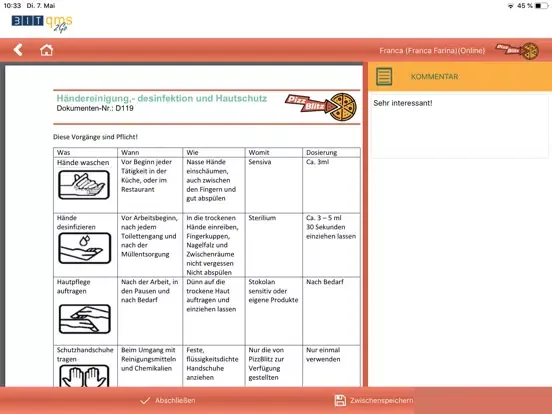
Task: Click the protective gloves pictogram
Action: click(x=84, y=376)
